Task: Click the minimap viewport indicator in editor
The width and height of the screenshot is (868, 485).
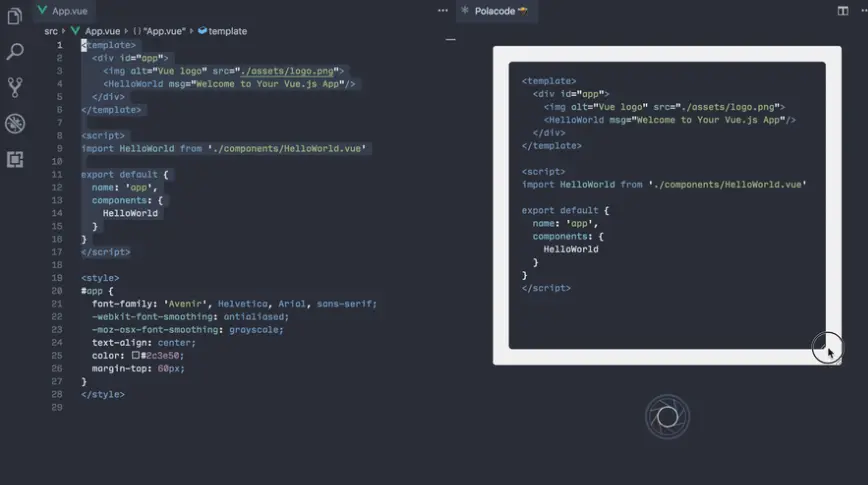Action: 451,40
